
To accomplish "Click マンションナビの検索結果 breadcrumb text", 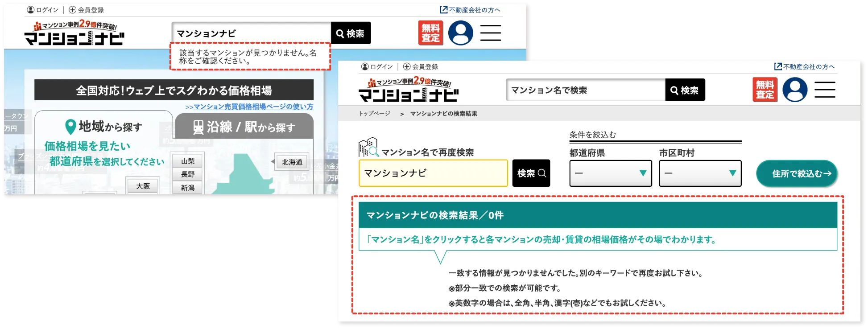I will click(x=444, y=114).
